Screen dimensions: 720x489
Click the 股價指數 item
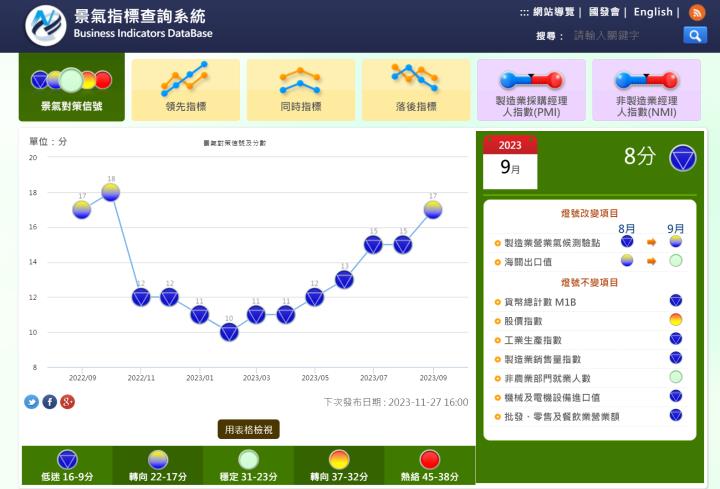click(523, 321)
